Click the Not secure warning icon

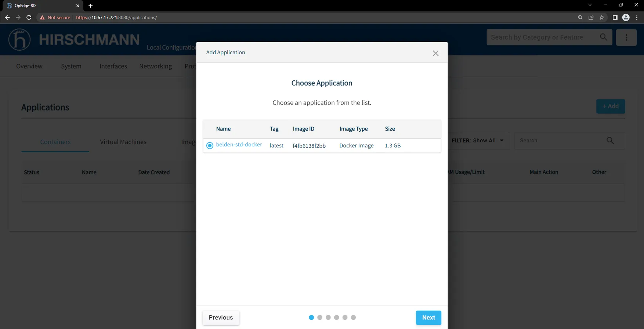pyautogui.click(x=42, y=18)
